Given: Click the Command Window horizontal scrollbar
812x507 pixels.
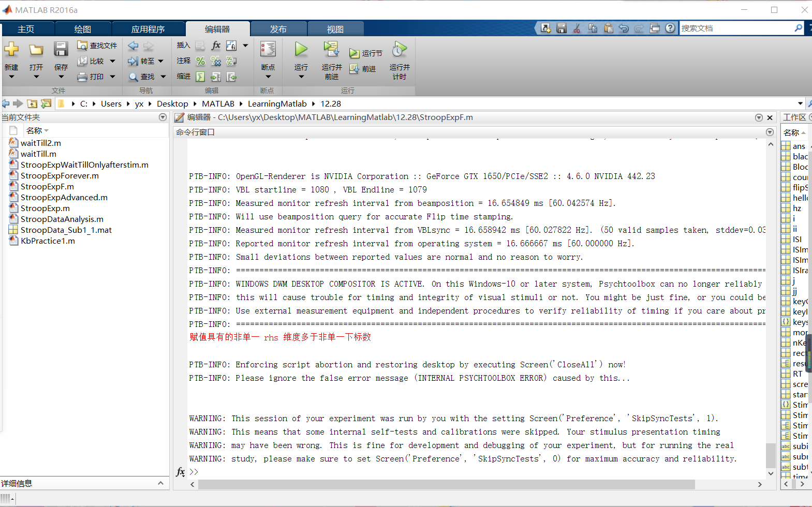Looking at the screenshot, I should tap(446, 484).
